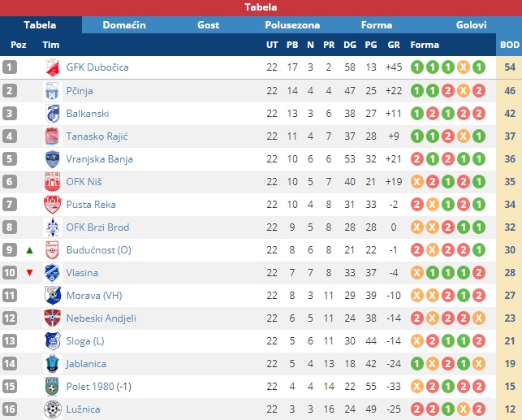Open the Vranjska Banja team link
This screenshot has width=522, height=420.
(100, 159)
